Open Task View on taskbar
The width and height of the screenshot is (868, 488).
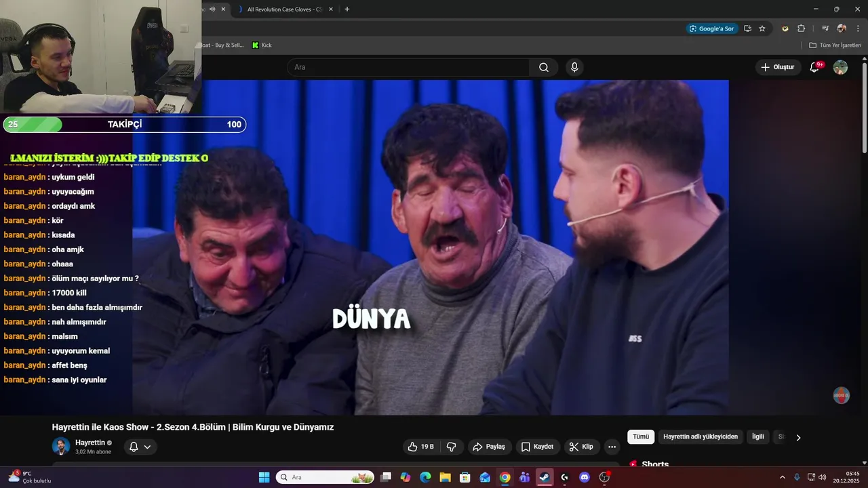coord(386,477)
